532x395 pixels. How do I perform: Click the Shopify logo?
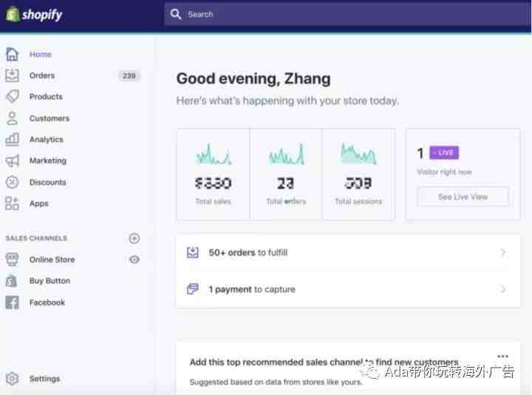pyautogui.click(x=34, y=15)
